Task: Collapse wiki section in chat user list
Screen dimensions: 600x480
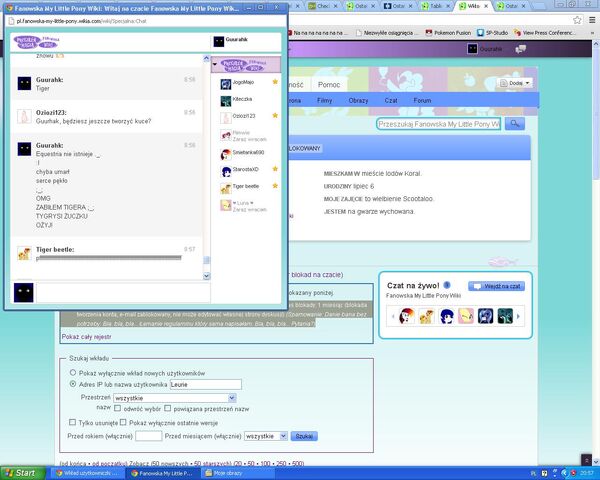Action: pos(215,64)
